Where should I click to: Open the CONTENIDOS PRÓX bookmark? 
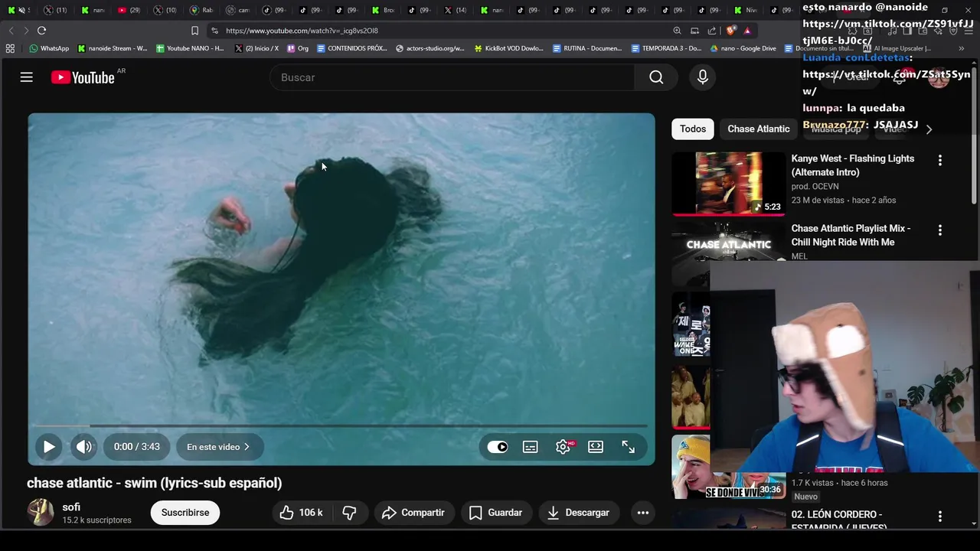click(x=352, y=48)
